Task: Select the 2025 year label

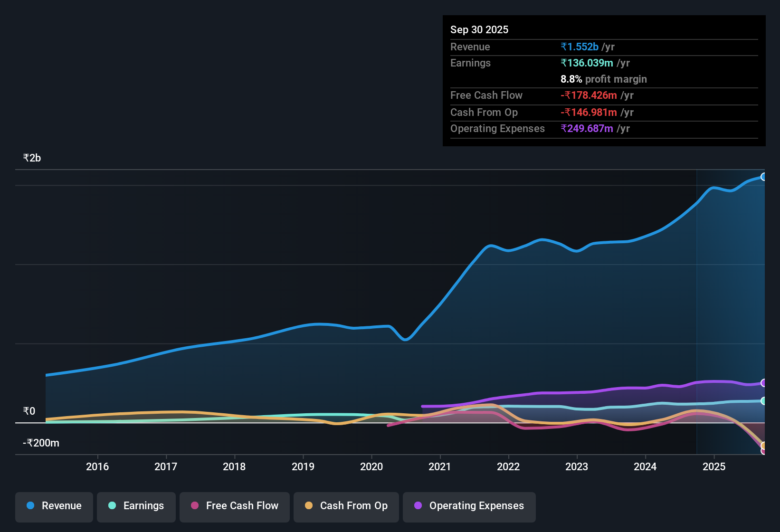Action: [715, 467]
